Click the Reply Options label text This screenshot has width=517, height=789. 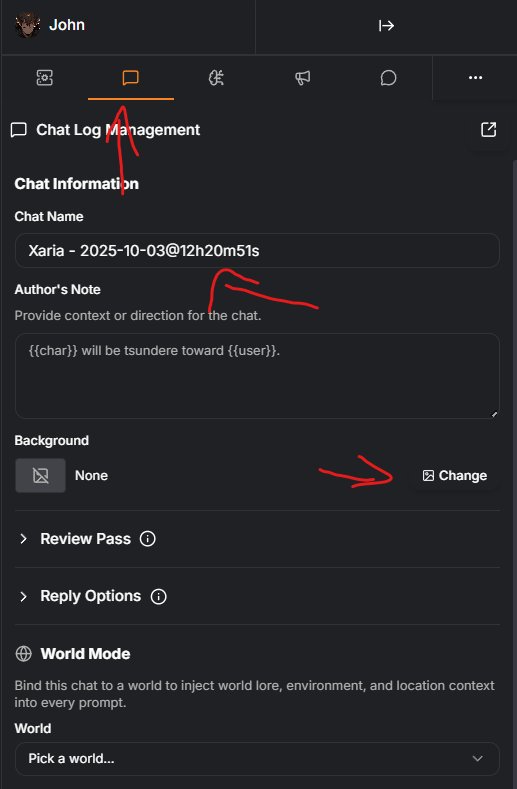tap(91, 596)
